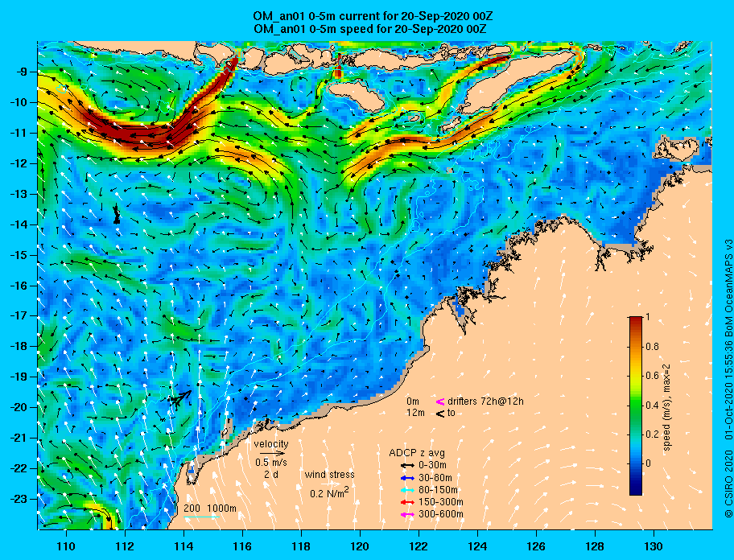
Task: Click the colorbar tick label '0.2'
Action: point(652,434)
